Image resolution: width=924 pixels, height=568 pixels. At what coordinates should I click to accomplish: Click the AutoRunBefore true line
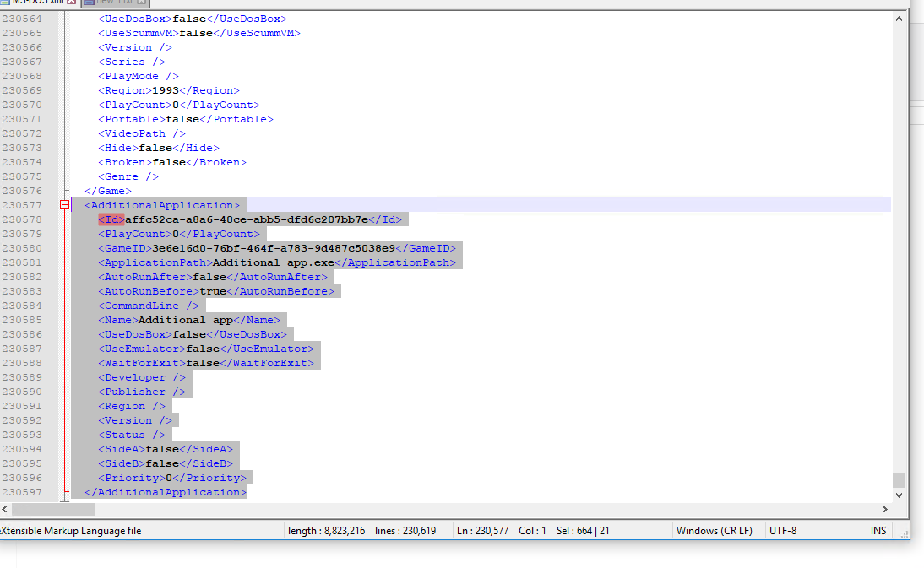click(216, 291)
